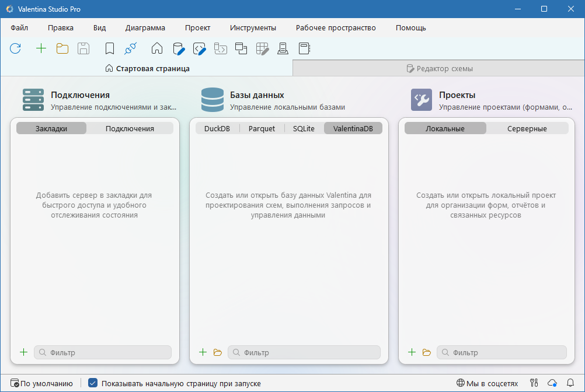585x392 pixels.
Task: Click the settings tools icon in status bar
Action: tap(534, 383)
